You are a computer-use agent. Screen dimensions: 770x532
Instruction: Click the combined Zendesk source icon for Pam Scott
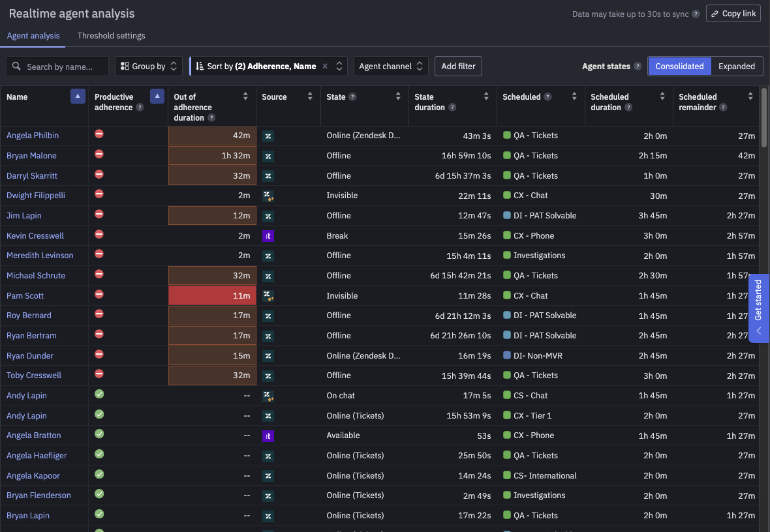268,295
